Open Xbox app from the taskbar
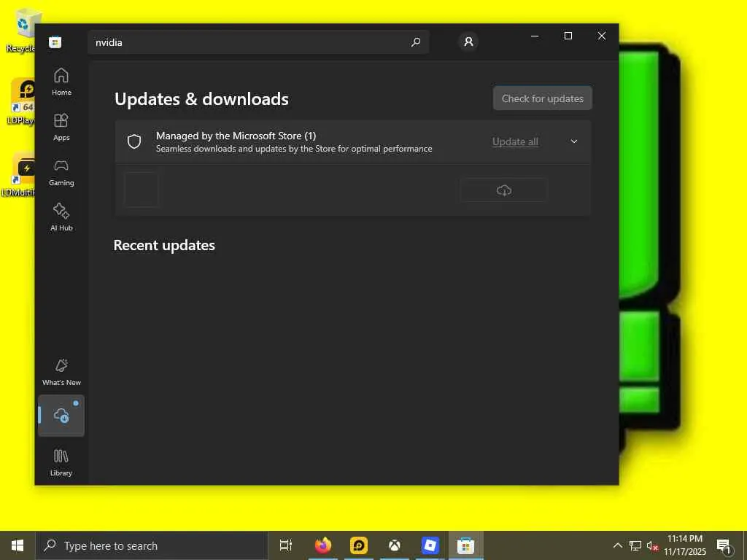The height and width of the screenshot is (560, 747). tap(395, 545)
